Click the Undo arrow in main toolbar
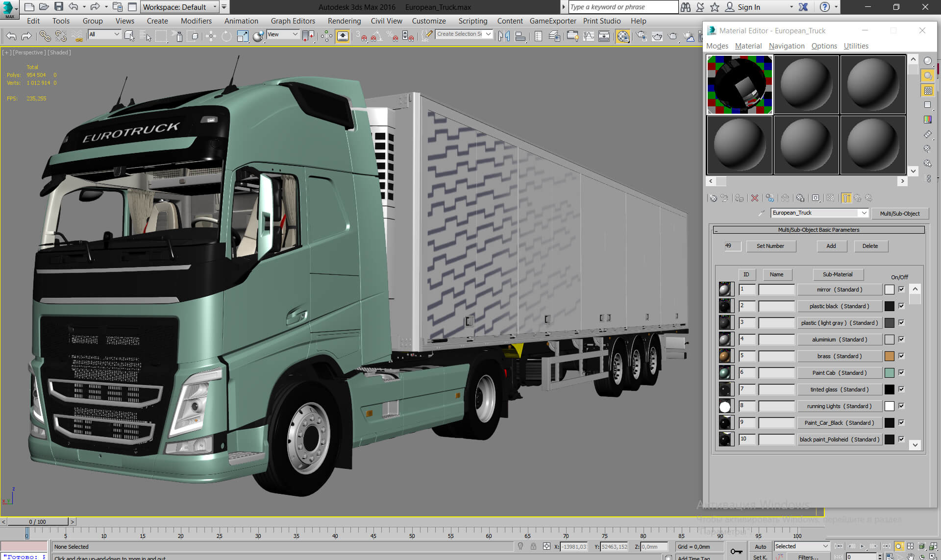Viewport: 941px width, 560px height. tap(11, 36)
